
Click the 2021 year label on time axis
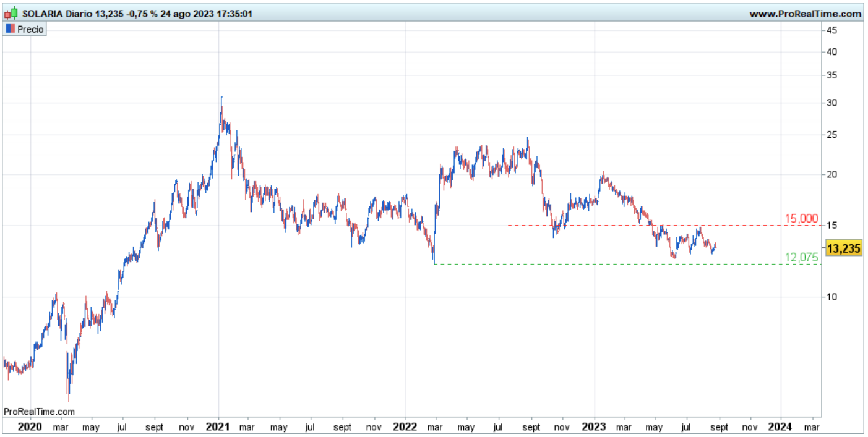coord(218,426)
